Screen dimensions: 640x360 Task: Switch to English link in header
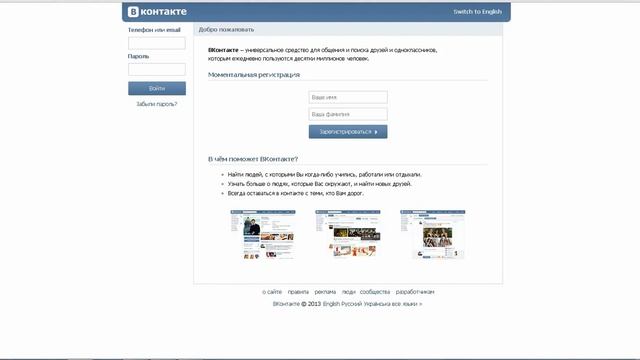pyautogui.click(x=478, y=12)
